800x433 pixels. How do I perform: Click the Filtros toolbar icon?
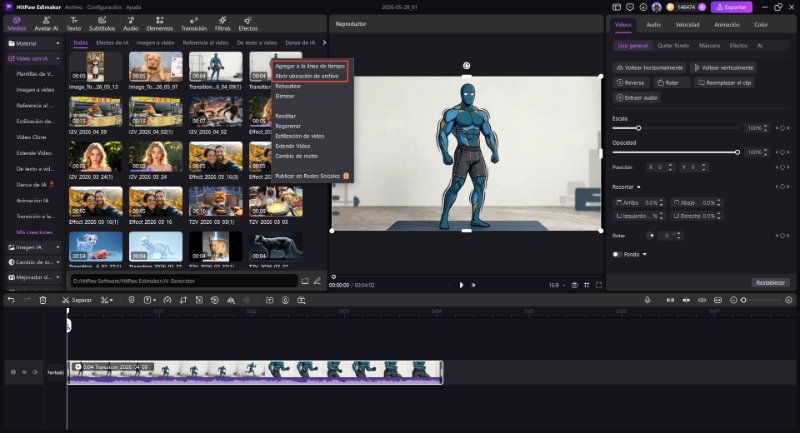pyautogui.click(x=222, y=24)
